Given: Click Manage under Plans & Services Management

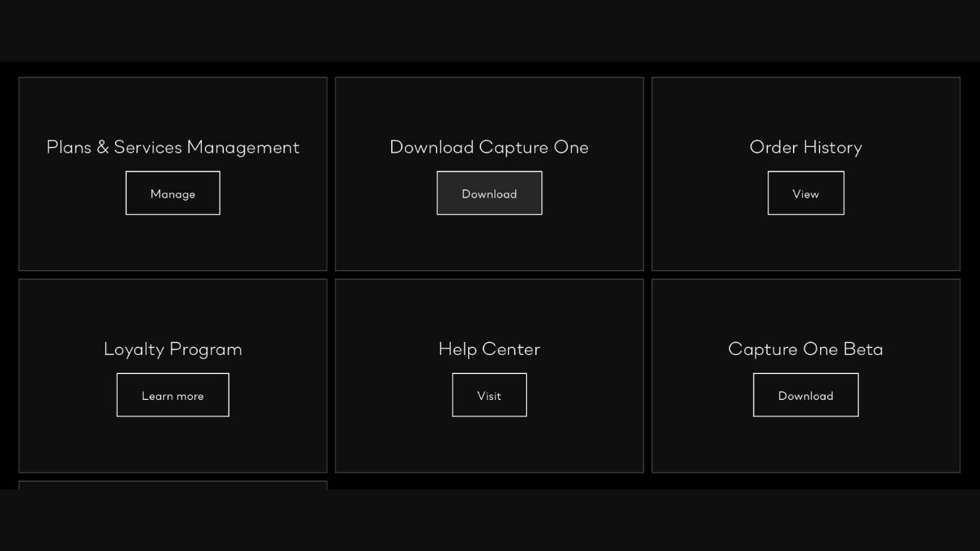Looking at the screenshot, I should (172, 193).
